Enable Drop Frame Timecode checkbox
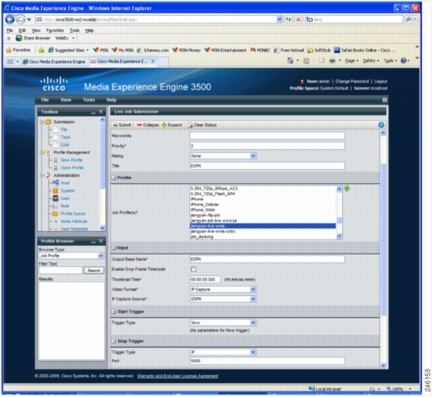Screen dimensions: 433x397 (193, 269)
